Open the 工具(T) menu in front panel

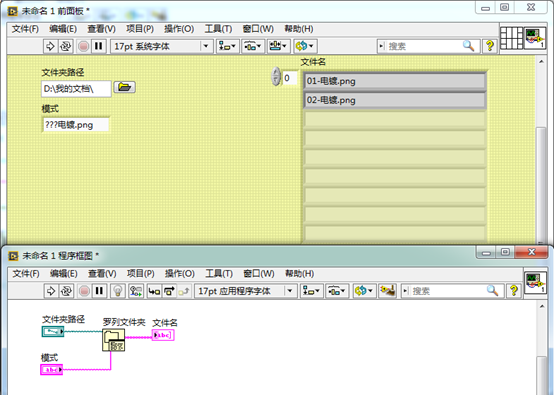(x=218, y=29)
